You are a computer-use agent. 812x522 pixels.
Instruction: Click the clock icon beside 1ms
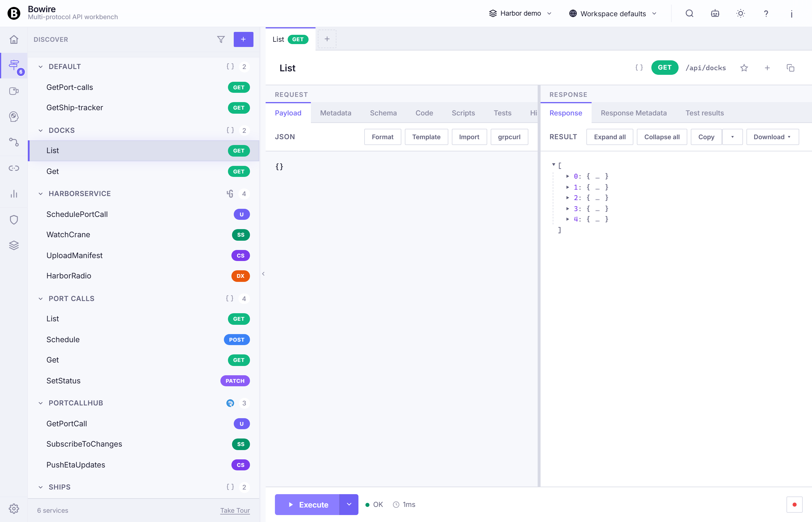click(x=396, y=505)
